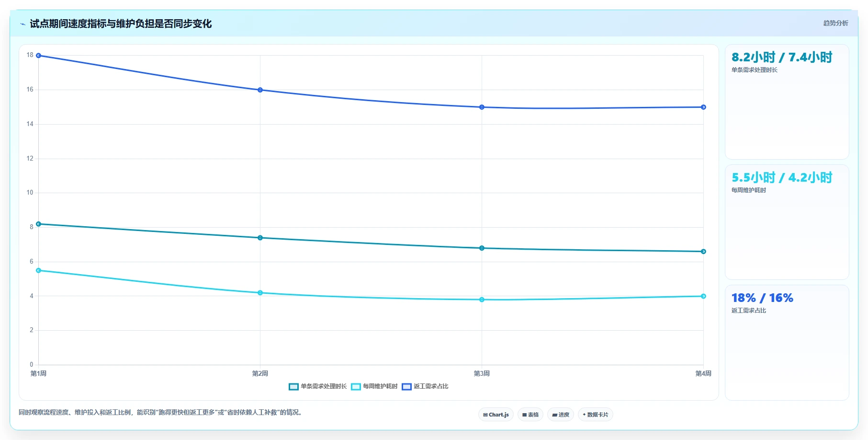868x440 pixels.
Task: Click the 18% / 16% stat value
Action: tap(762, 298)
